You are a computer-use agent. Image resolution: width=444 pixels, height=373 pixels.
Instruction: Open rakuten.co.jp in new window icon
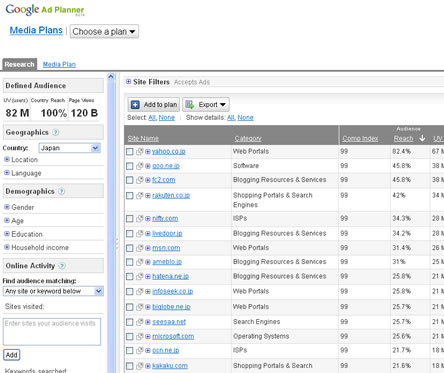point(140,196)
